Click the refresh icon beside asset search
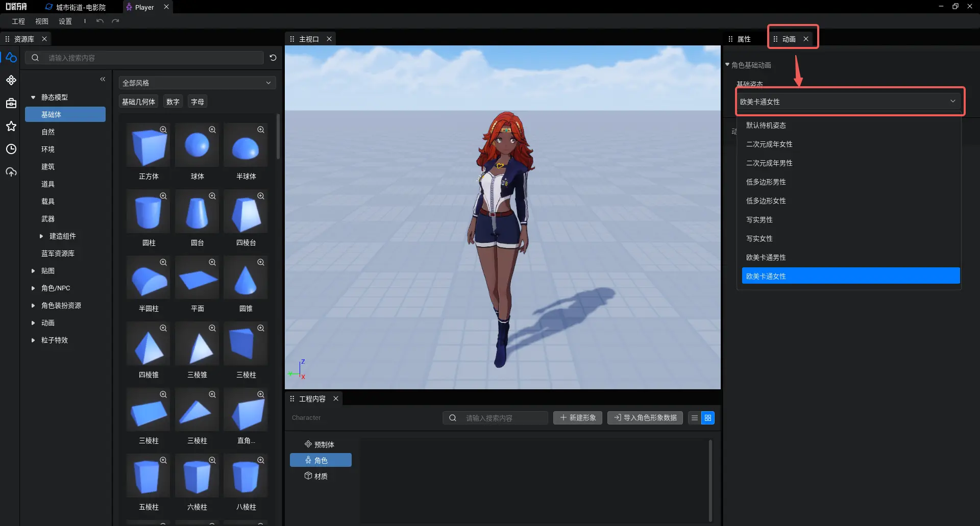The height and width of the screenshot is (526, 980). tap(273, 58)
